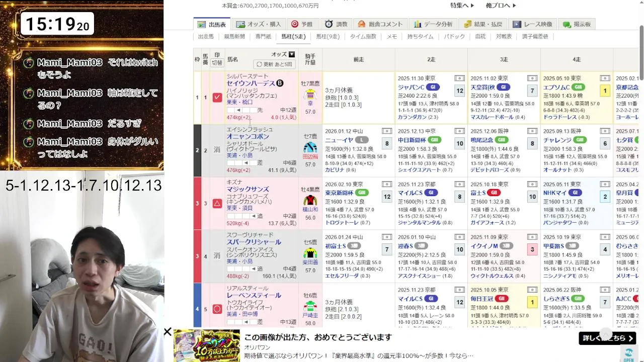
Task: Open horse page for スパークリシャール
Action: pos(254,242)
